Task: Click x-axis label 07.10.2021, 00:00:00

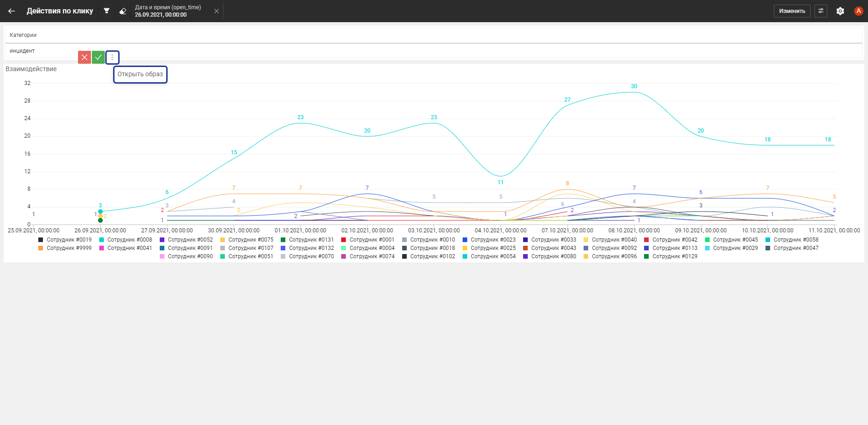Action: (567, 231)
